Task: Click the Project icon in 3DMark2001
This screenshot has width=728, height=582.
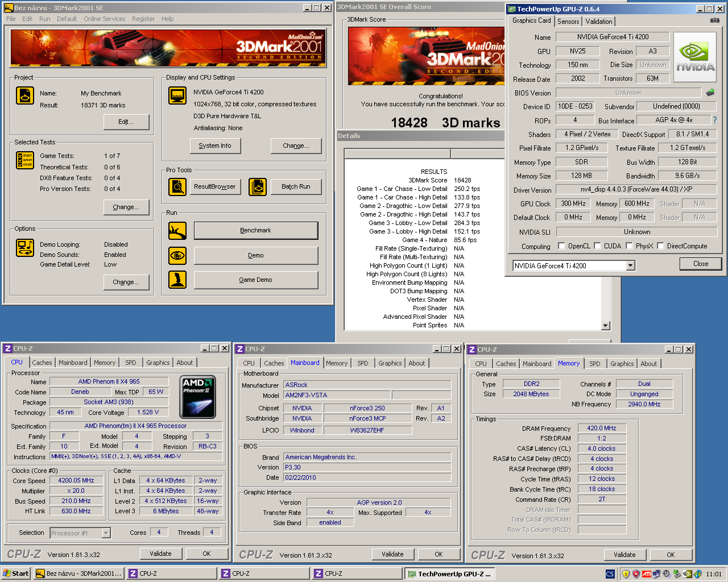Action: [25, 96]
